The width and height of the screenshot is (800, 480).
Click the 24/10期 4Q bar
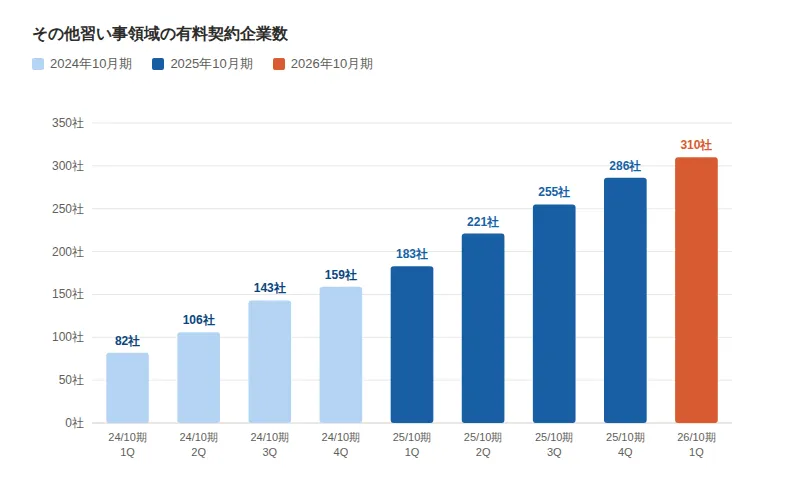340,355
